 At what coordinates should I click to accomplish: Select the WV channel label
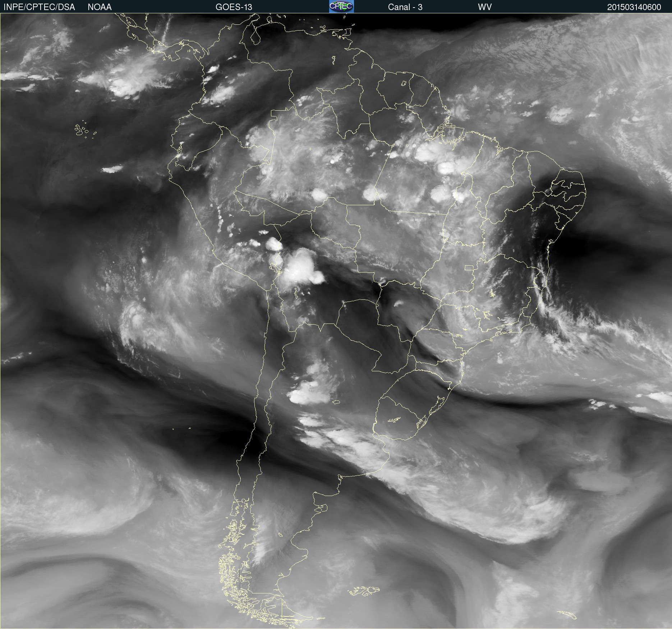pyautogui.click(x=485, y=7)
